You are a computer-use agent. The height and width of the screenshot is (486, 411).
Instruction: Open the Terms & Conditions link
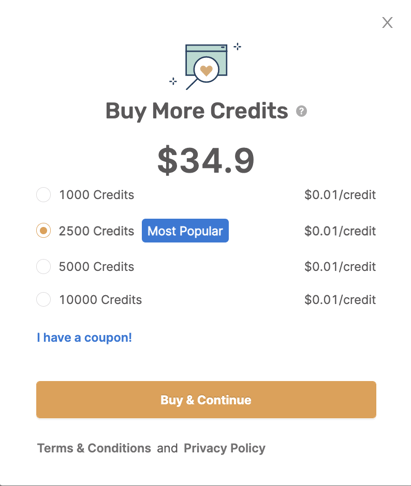pos(94,448)
